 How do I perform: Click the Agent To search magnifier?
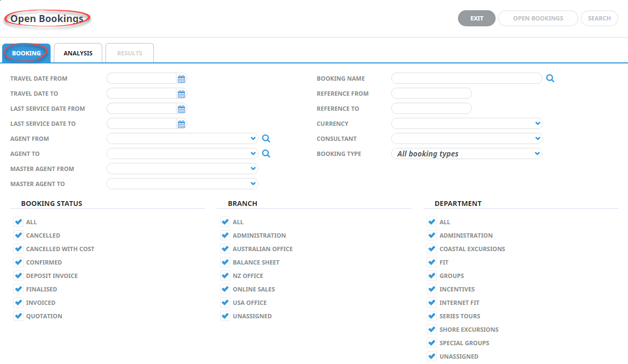(x=266, y=154)
